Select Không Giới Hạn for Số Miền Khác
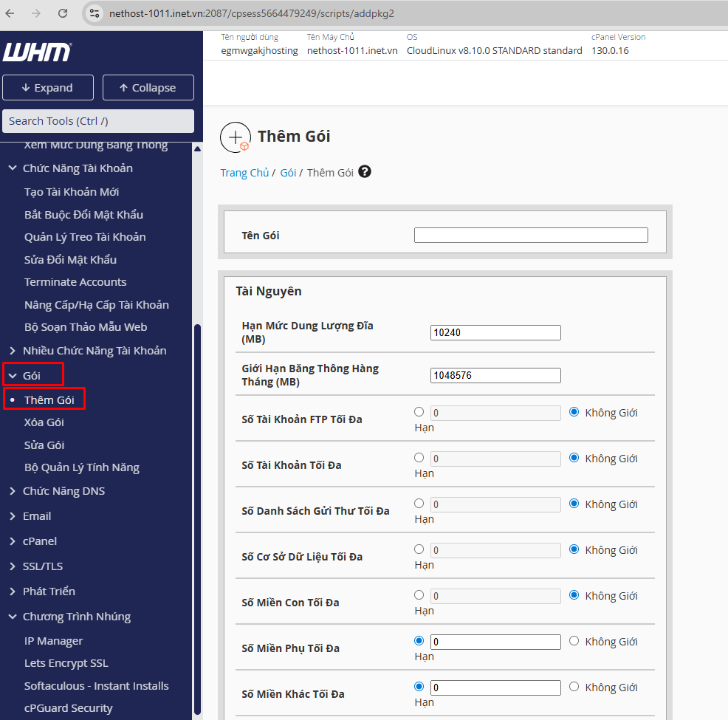 (x=574, y=686)
